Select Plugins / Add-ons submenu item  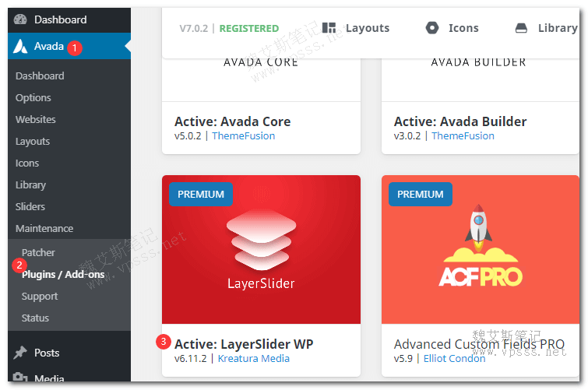coord(63,274)
